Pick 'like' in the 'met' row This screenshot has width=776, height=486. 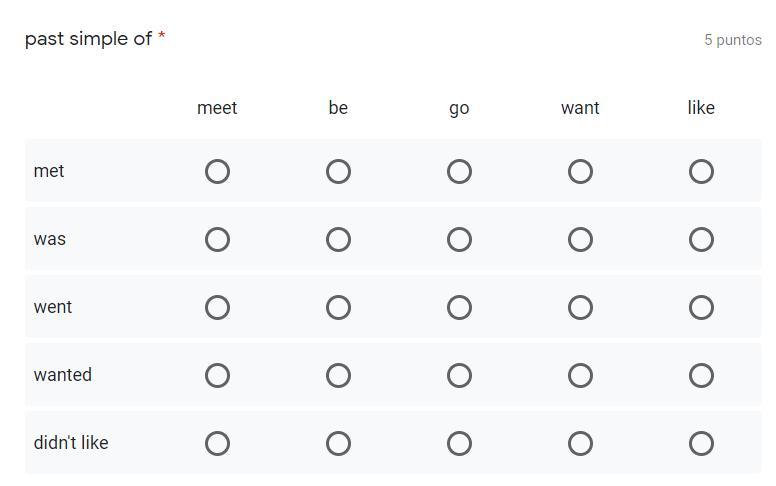701,172
